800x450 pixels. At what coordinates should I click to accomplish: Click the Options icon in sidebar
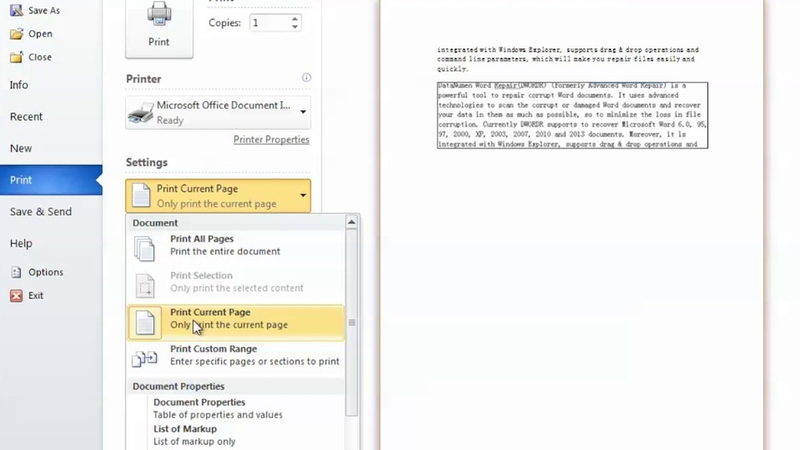click(x=16, y=272)
